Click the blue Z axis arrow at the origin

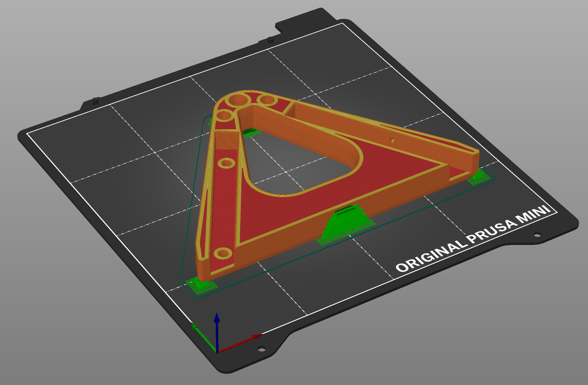tap(217, 332)
